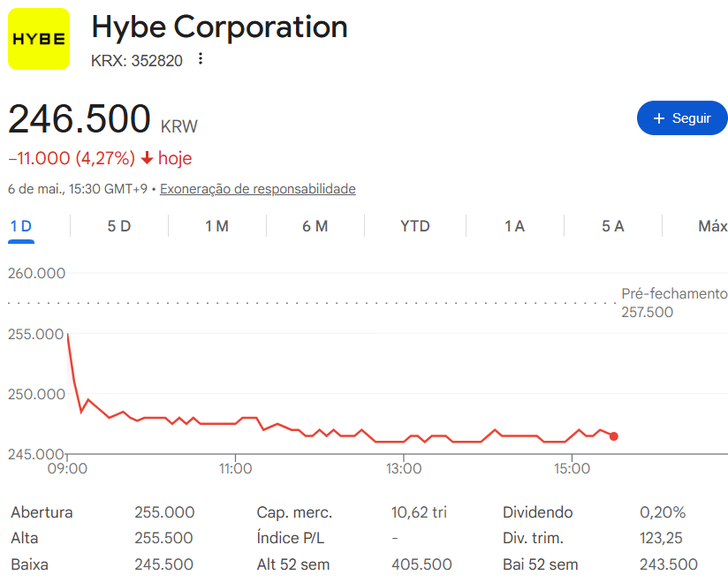Click the HYBE yellow logo
The width and height of the screenshot is (728, 583).
click(39, 39)
